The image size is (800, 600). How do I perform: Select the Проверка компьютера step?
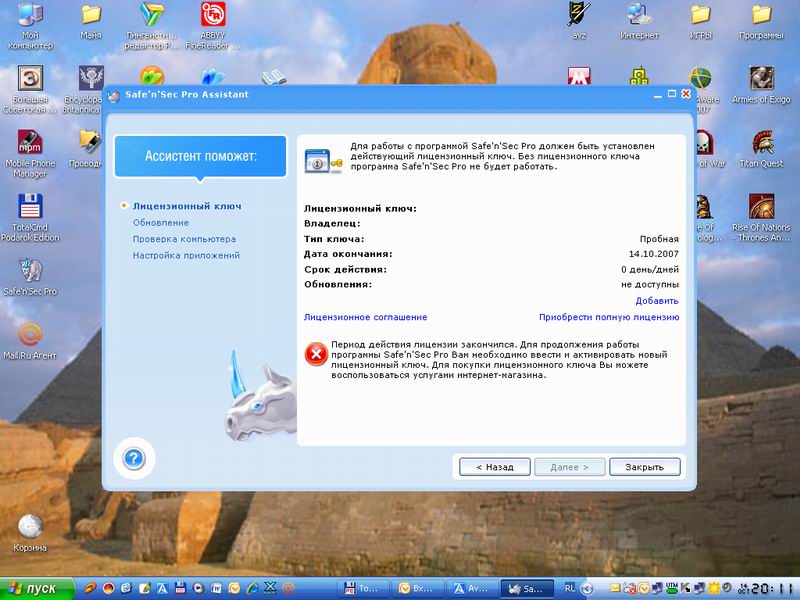(x=184, y=239)
